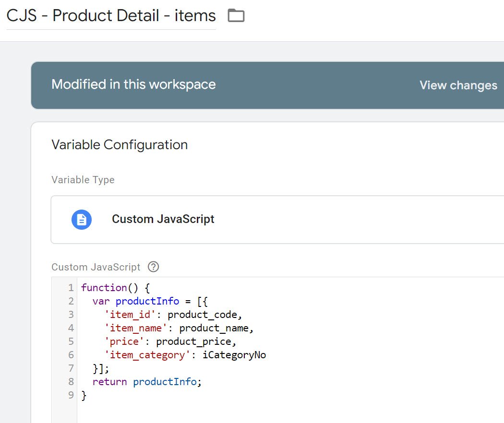The height and width of the screenshot is (423, 504).
Task: Open the Custom JavaScript help question mark
Action: tap(153, 267)
